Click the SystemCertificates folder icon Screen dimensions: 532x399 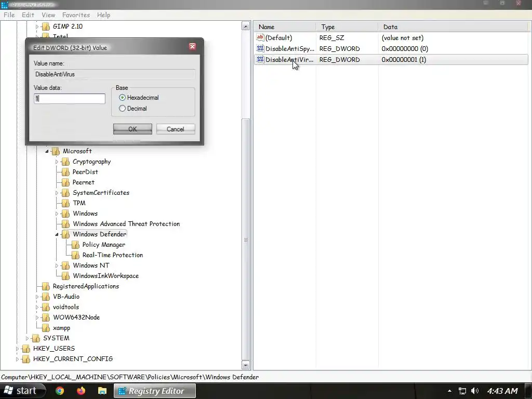pos(65,193)
